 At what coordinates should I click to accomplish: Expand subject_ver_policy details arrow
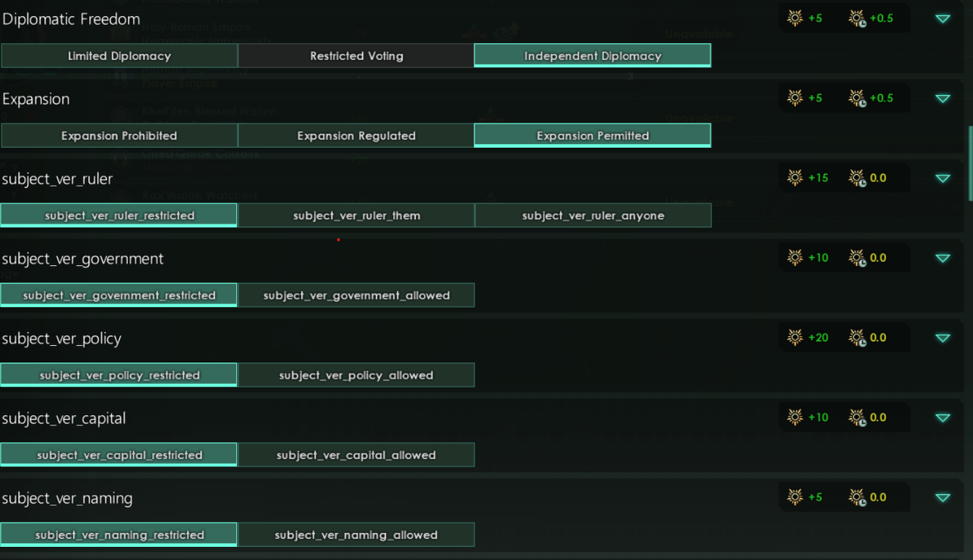pyautogui.click(x=943, y=338)
